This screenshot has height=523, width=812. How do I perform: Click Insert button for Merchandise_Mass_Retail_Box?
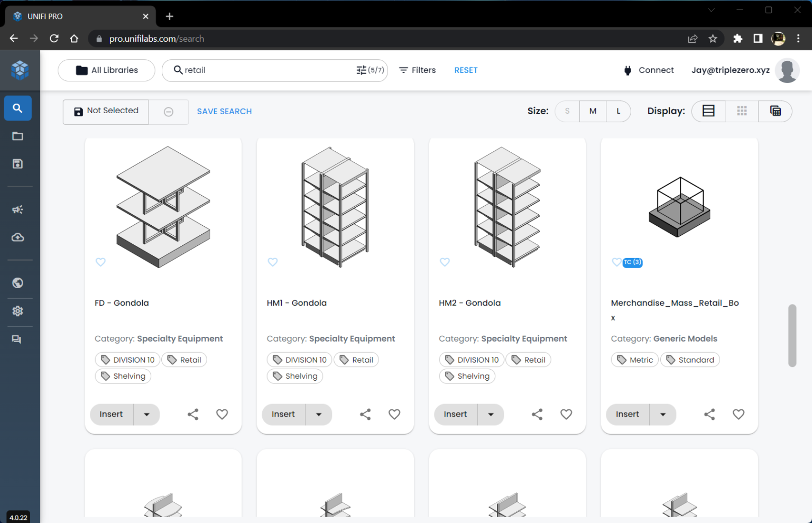[628, 415]
